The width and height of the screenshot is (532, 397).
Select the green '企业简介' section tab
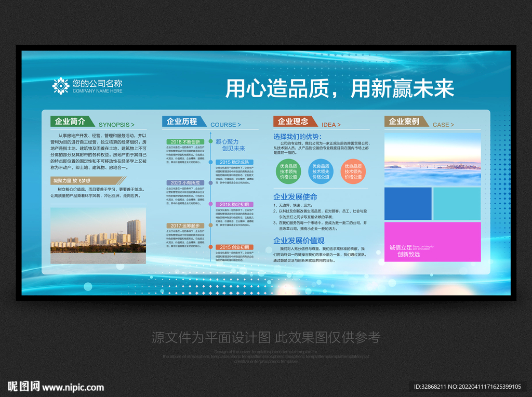(x=72, y=121)
